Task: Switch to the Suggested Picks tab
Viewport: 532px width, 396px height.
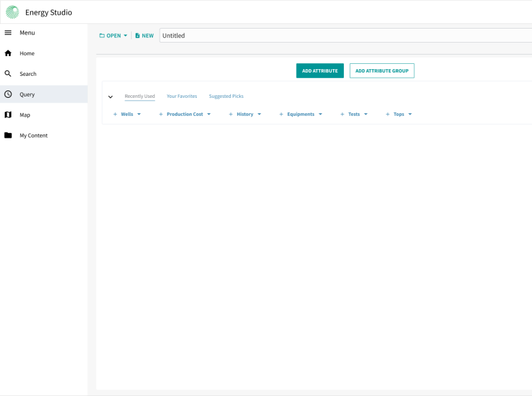Action: 225,96
